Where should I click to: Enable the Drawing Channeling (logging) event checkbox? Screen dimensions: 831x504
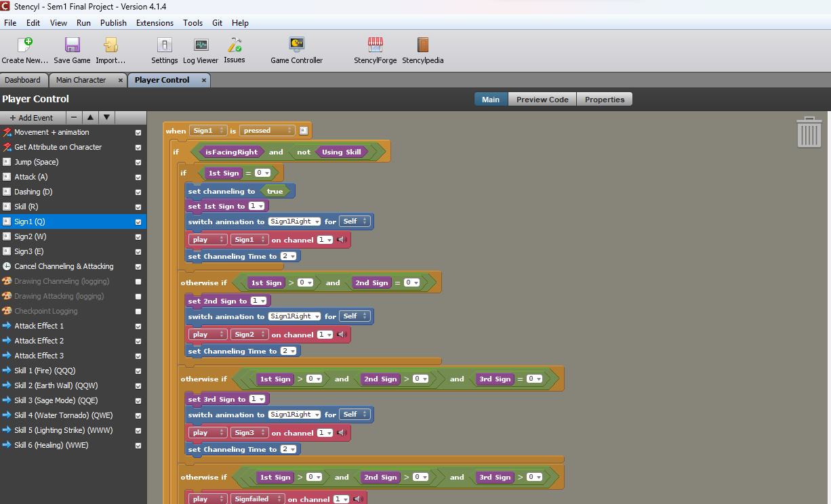[138, 282]
